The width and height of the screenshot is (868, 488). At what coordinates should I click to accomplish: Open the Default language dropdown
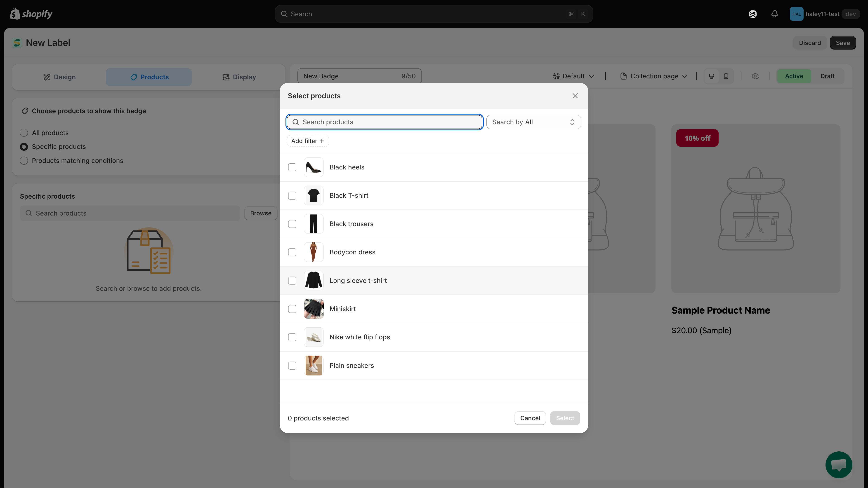click(x=573, y=76)
